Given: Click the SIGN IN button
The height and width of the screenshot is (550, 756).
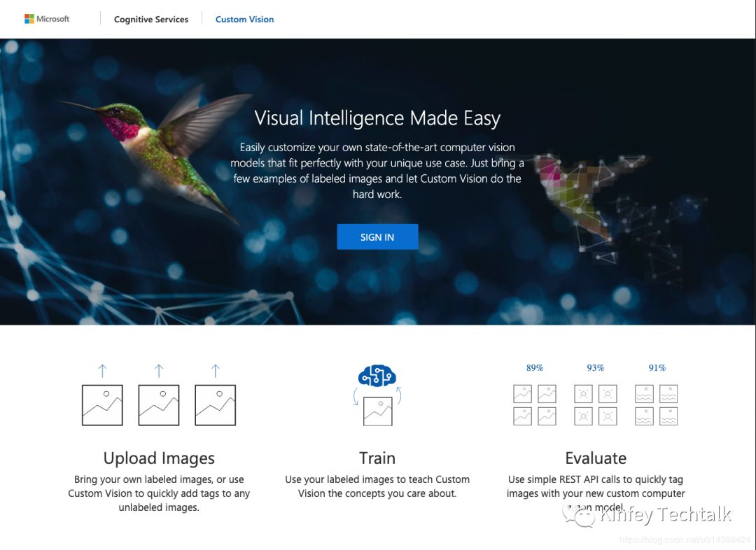Looking at the screenshot, I should pos(377,237).
